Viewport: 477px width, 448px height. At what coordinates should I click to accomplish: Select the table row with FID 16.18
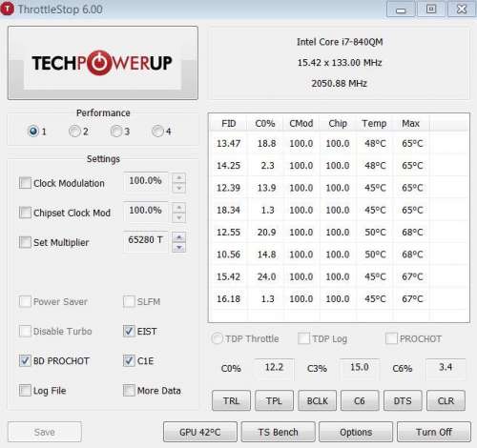(x=339, y=298)
